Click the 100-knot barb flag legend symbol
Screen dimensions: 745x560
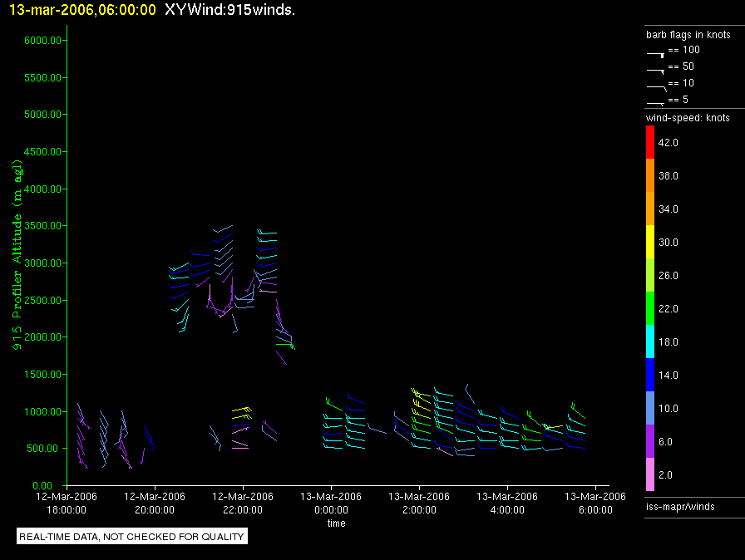coord(656,55)
